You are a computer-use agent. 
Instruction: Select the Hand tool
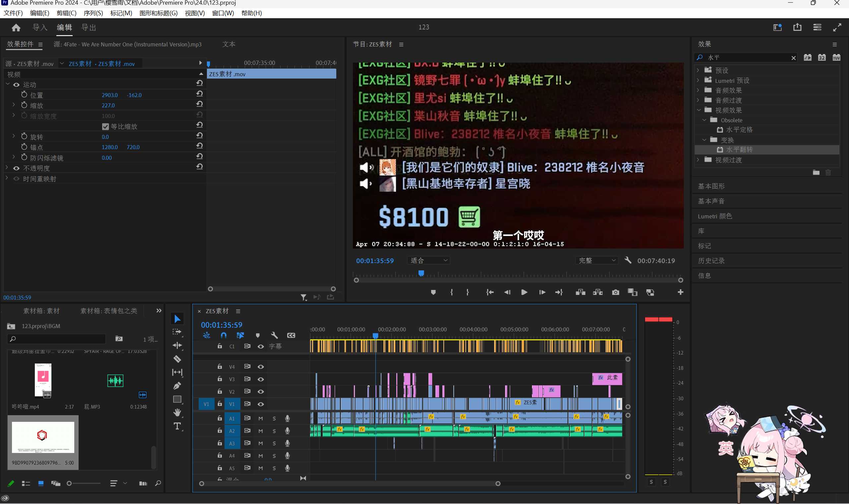coord(177,413)
